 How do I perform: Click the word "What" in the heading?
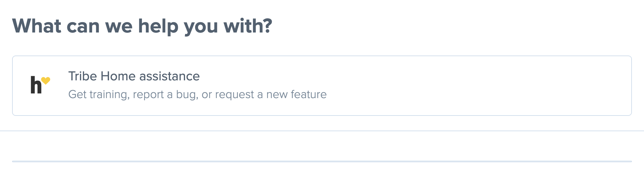[37, 26]
